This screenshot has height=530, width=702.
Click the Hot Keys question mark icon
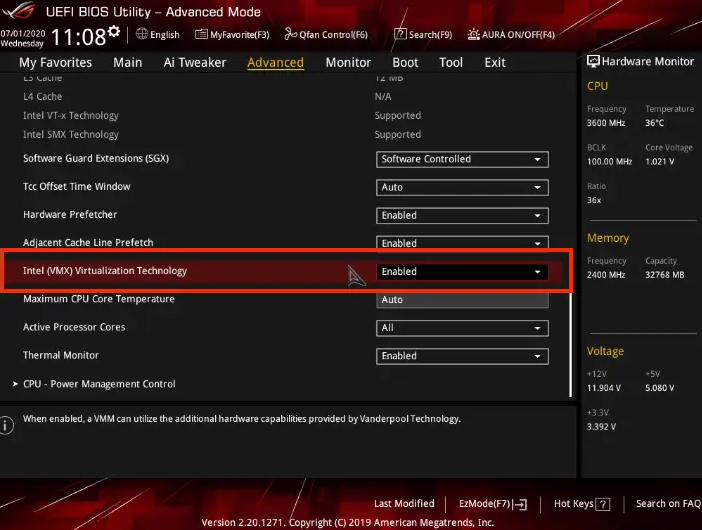(x=603, y=504)
